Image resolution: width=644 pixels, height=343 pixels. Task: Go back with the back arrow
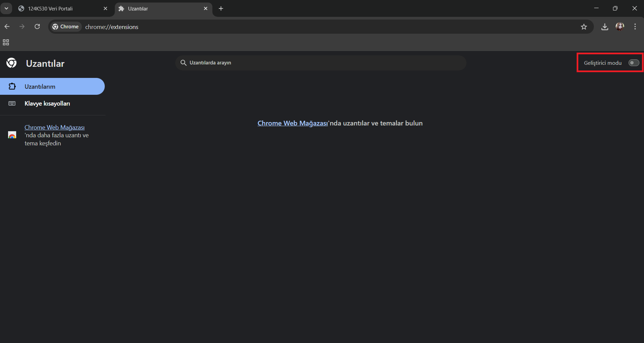7,27
